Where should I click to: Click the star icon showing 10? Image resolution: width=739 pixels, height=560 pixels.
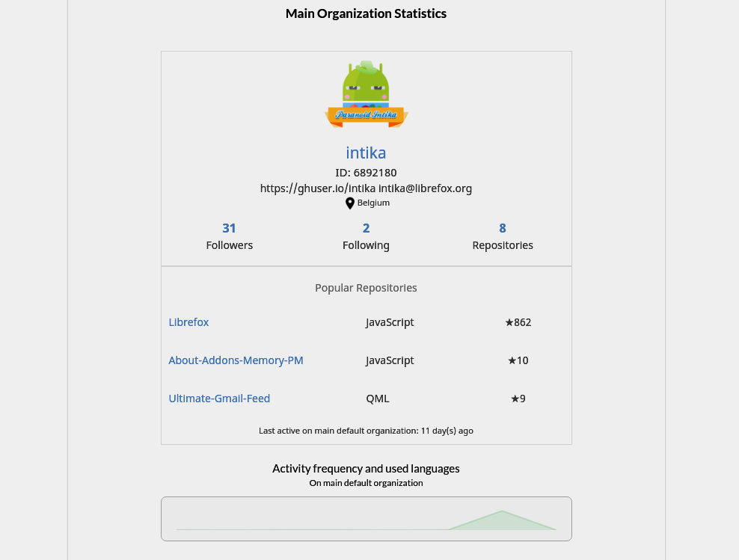click(512, 361)
